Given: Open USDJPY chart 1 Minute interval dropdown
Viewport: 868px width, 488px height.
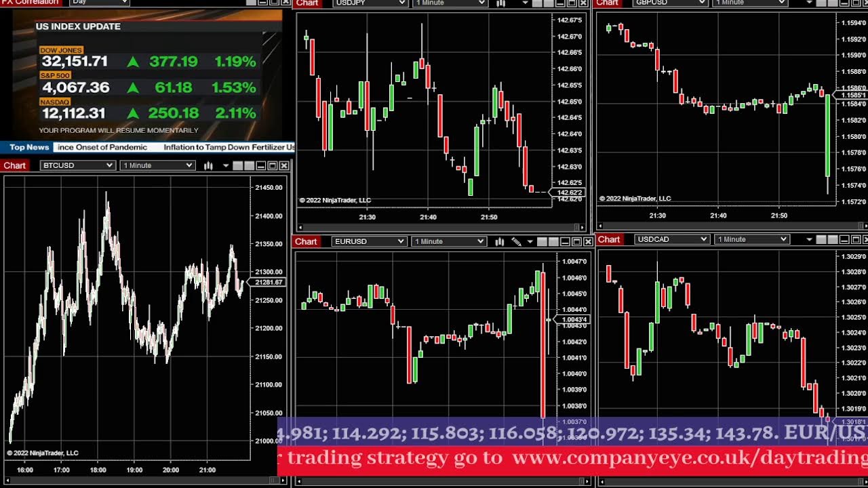Looking at the screenshot, I should pos(449,3).
